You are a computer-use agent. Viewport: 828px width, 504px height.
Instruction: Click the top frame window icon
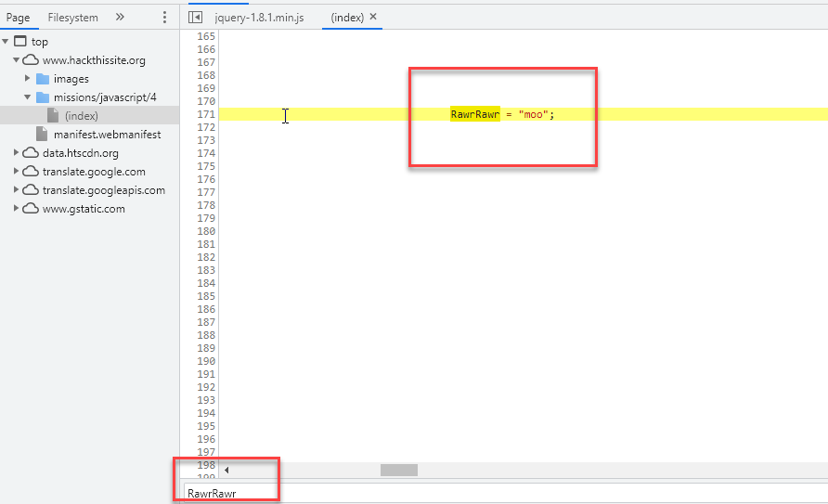[x=20, y=41]
